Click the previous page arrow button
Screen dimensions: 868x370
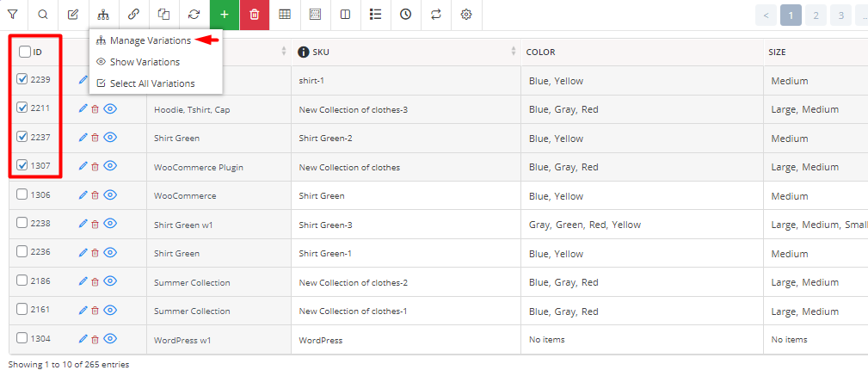(x=766, y=15)
